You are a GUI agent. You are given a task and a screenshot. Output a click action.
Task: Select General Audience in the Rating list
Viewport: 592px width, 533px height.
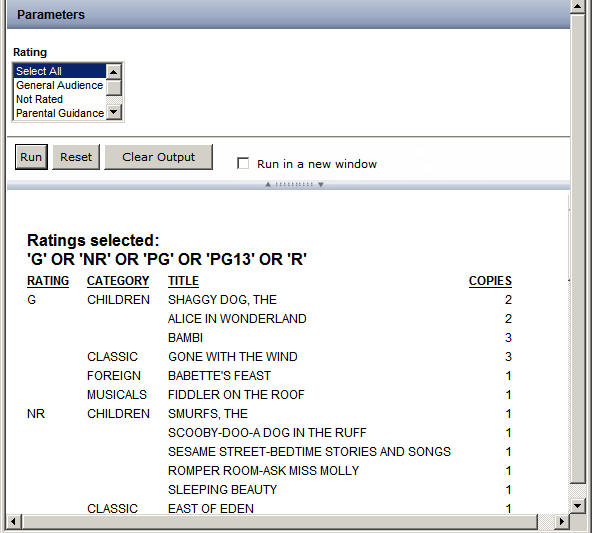click(60, 85)
